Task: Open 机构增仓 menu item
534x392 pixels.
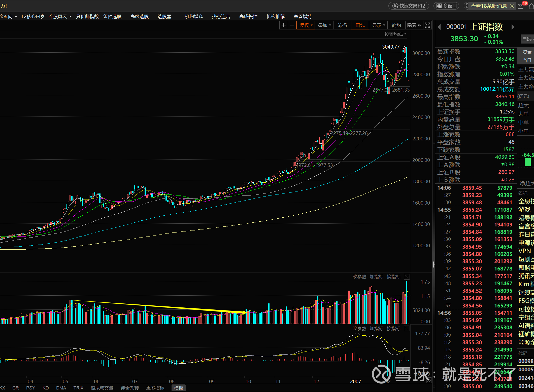Action: point(194,17)
